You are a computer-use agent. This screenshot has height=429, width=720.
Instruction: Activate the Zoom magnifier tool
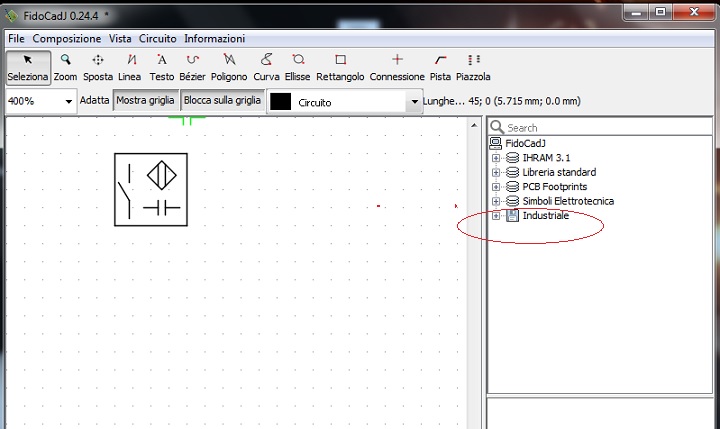pyautogui.click(x=65, y=67)
